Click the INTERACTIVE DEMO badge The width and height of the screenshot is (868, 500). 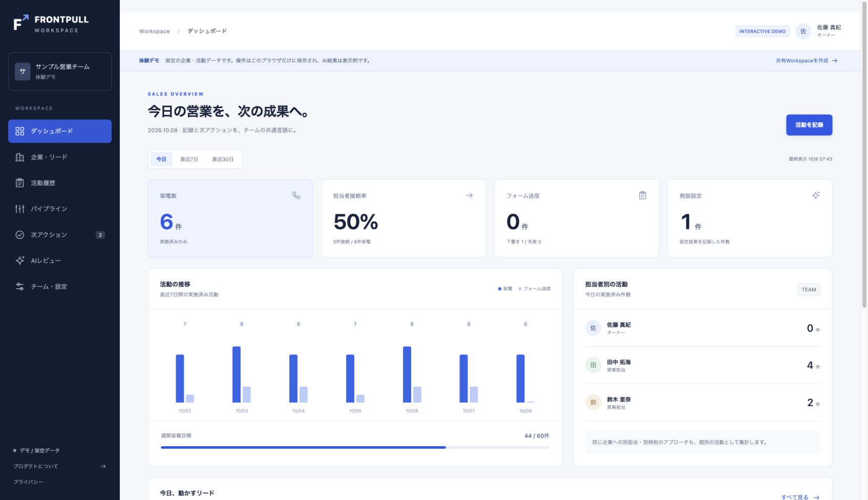[x=763, y=31]
